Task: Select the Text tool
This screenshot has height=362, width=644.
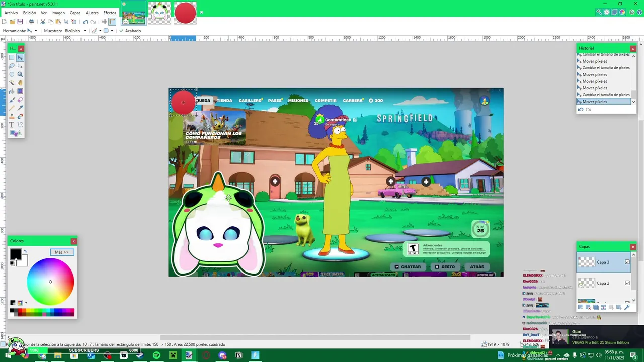Action: (12, 125)
